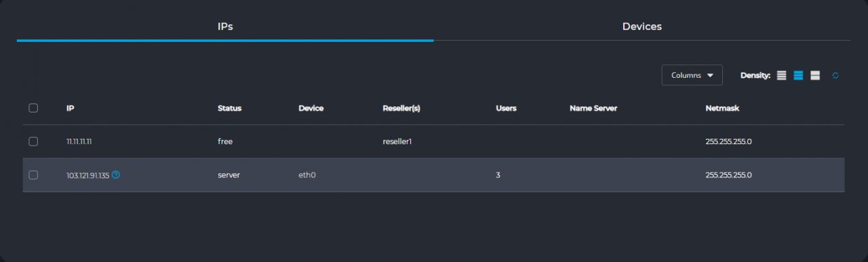Sort by the Status column header

click(229, 108)
